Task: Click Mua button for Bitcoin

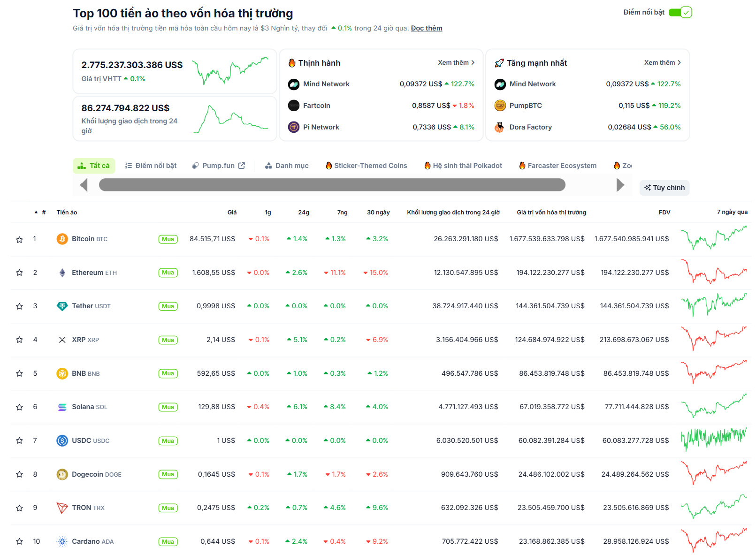Action: point(168,239)
